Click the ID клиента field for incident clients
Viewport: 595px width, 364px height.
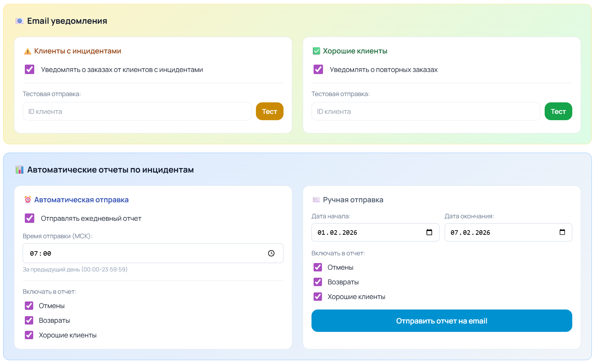(137, 111)
